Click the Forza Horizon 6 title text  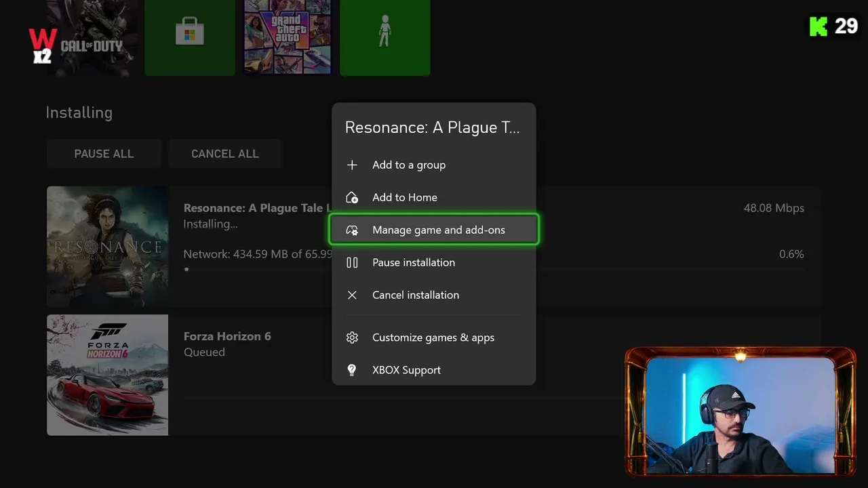pyautogui.click(x=227, y=336)
